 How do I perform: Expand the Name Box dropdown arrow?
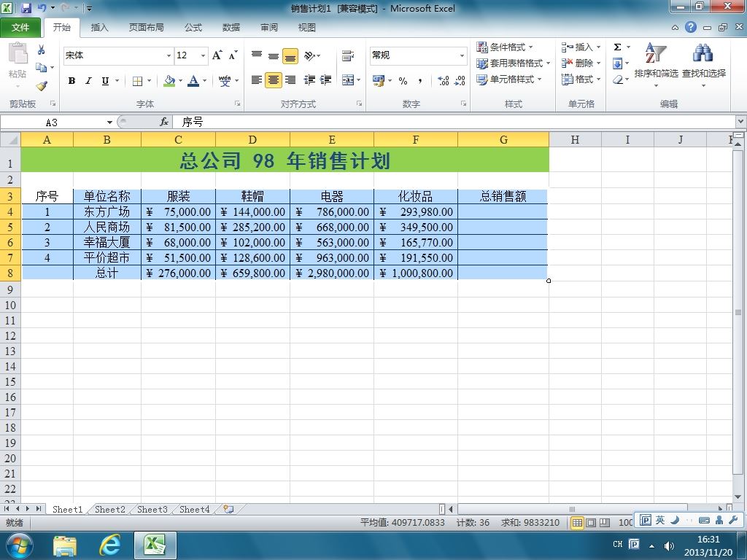click(x=109, y=122)
